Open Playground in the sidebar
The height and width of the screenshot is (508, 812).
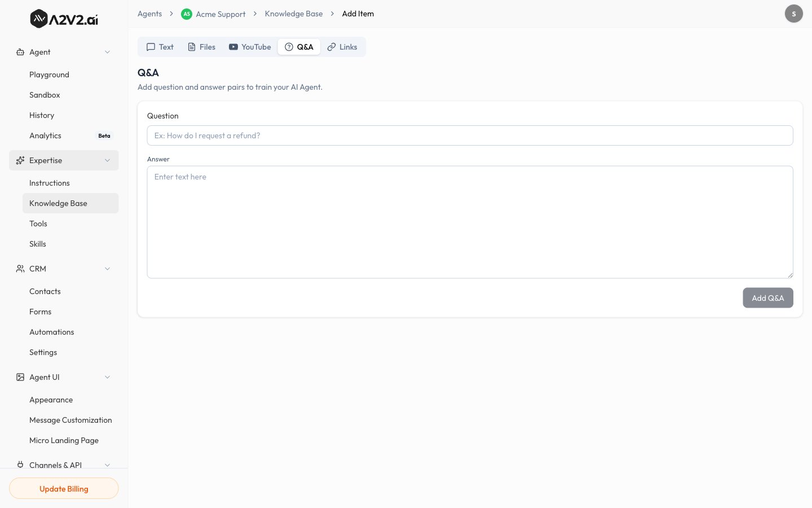70,75
